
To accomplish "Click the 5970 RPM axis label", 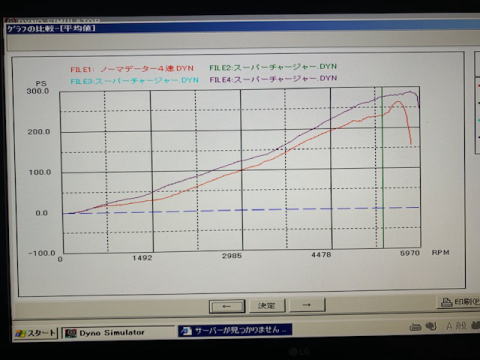I will pyautogui.click(x=410, y=253).
